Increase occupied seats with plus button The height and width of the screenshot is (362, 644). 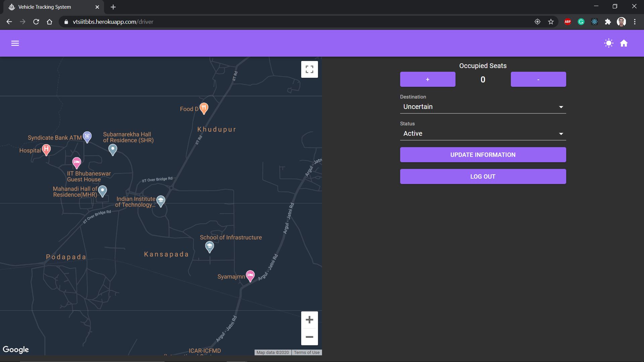point(428,79)
